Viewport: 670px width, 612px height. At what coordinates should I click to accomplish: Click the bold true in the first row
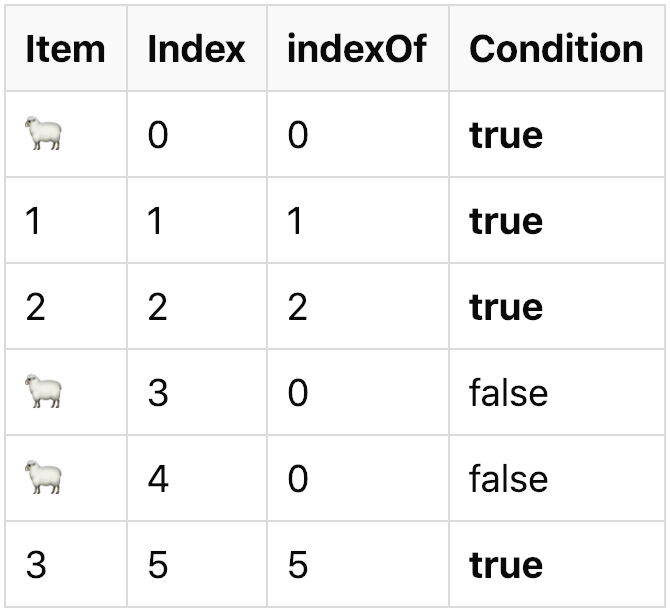click(506, 135)
